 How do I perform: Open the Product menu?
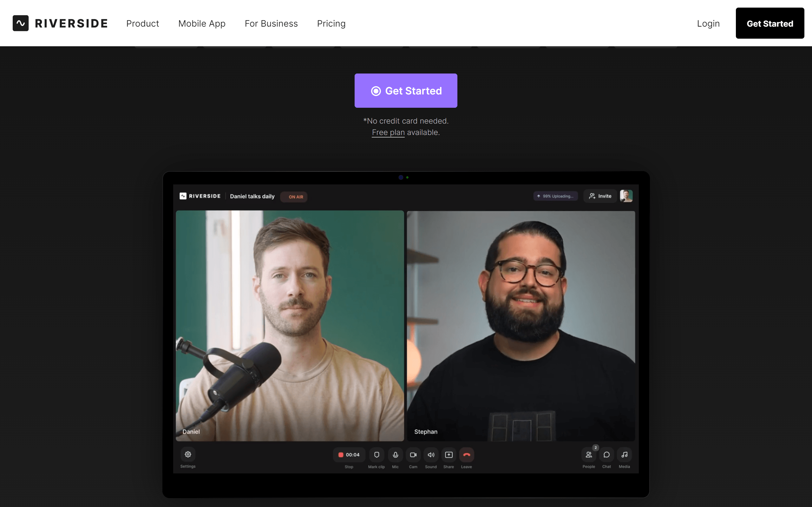coord(142,23)
